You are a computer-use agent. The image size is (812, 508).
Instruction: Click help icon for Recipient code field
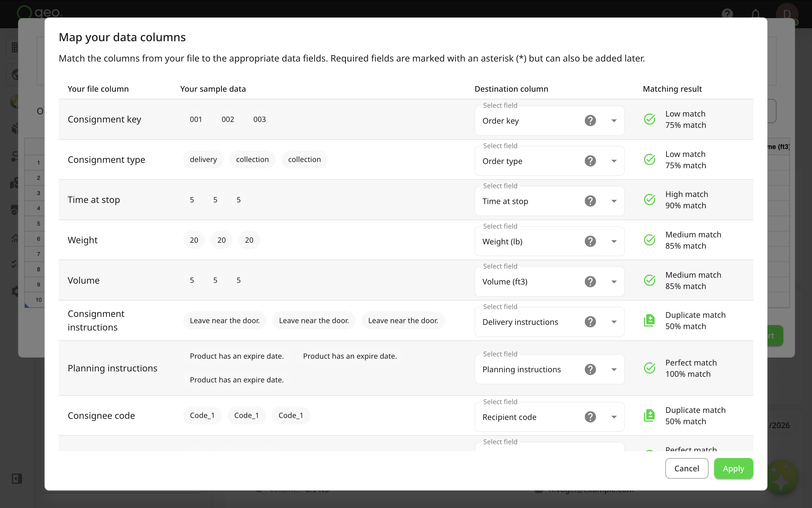coord(590,417)
